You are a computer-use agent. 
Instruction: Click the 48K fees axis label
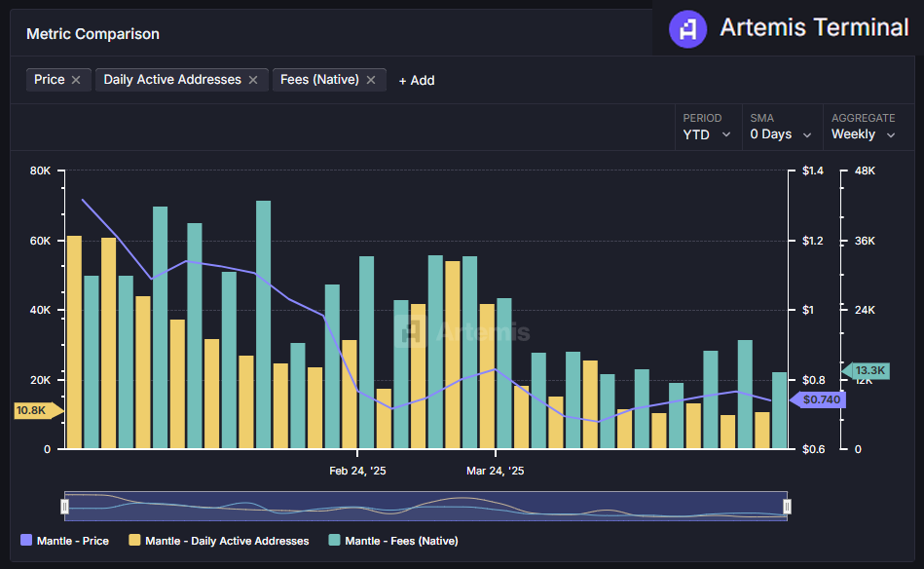coord(865,171)
